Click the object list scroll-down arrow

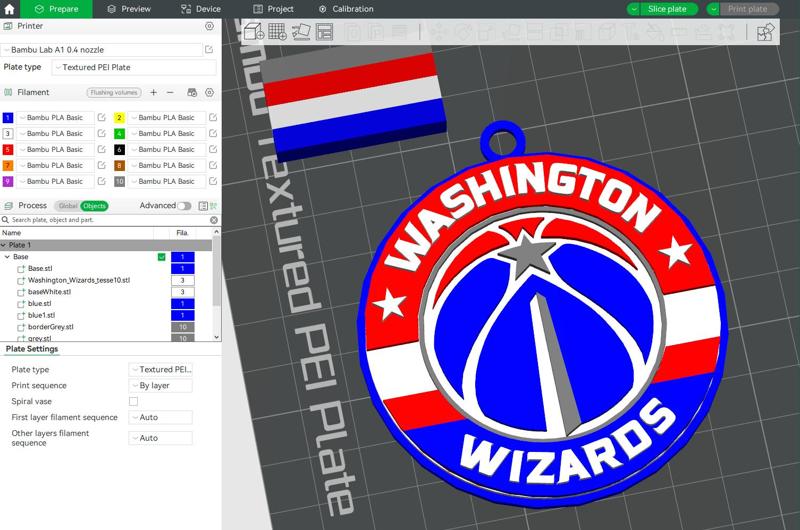point(216,337)
